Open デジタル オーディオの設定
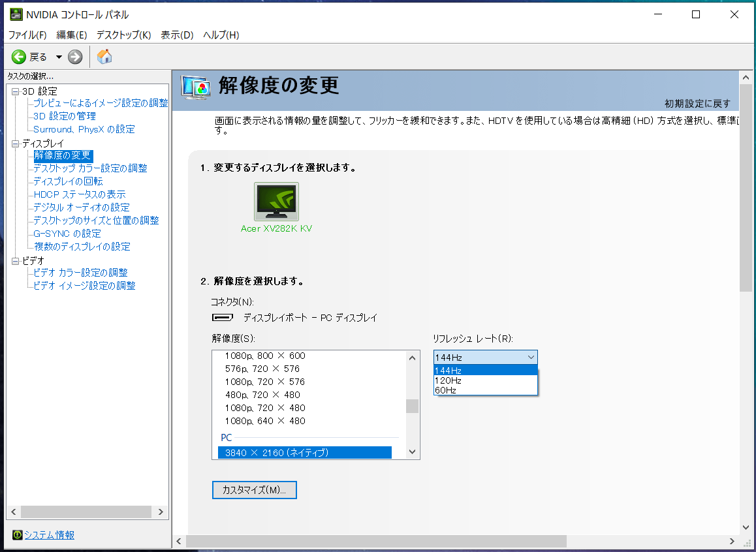Viewport: 756px width, 552px height. tap(82, 207)
